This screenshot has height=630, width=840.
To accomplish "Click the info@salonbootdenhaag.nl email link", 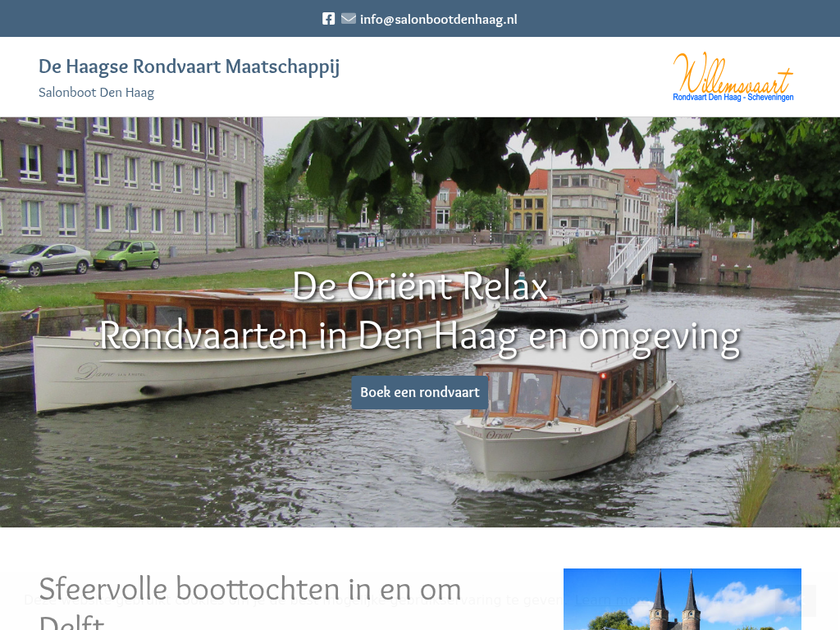I will [x=438, y=20].
